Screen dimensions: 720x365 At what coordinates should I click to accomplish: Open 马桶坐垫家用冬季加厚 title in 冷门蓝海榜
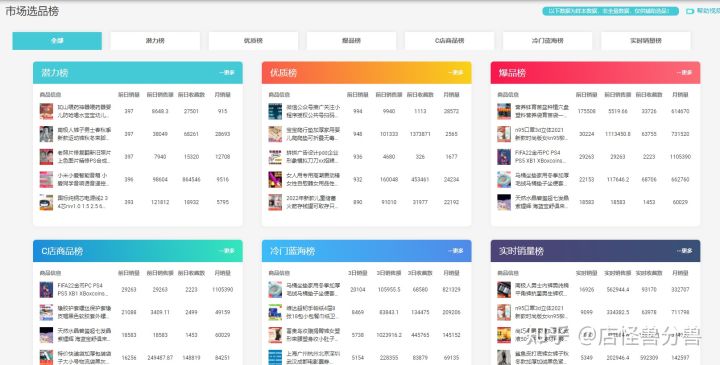coord(313,290)
